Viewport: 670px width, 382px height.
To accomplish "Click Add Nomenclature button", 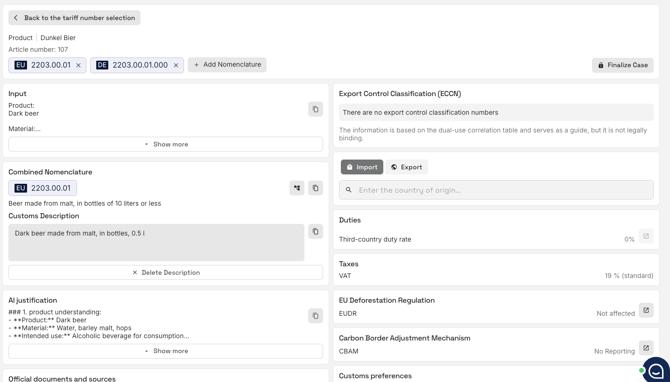I will (227, 65).
